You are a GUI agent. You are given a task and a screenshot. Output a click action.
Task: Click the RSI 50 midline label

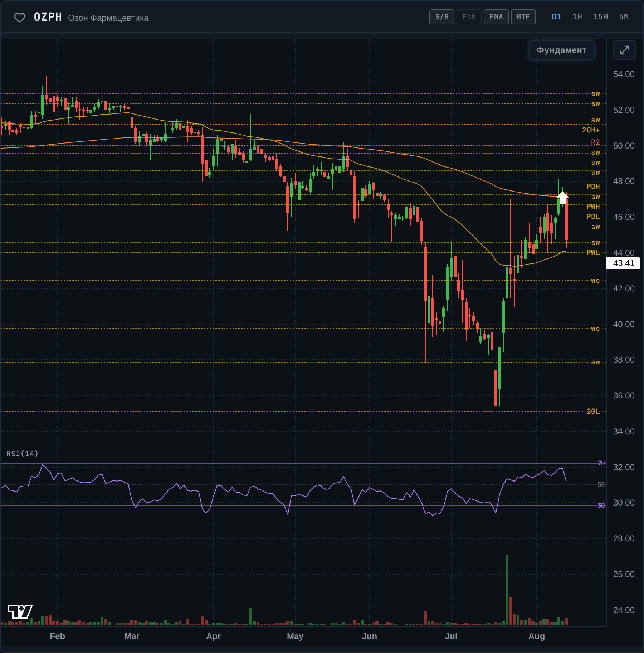click(x=601, y=484)
